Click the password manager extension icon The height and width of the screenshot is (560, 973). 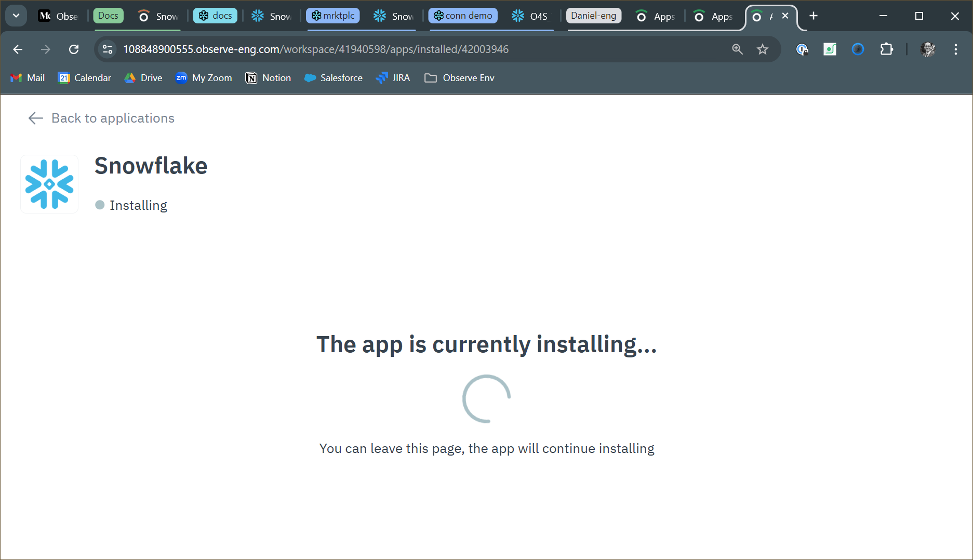click(x=802, y=49)
